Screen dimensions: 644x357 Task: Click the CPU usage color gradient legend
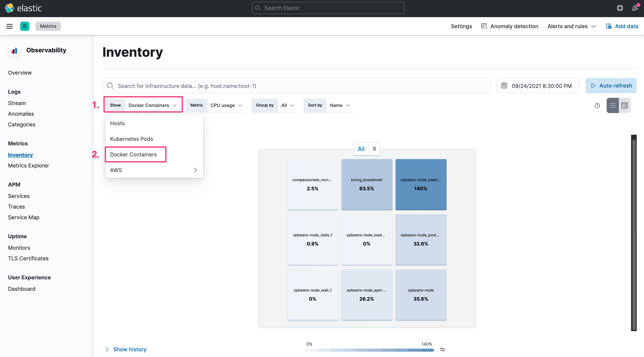point(369,350)
